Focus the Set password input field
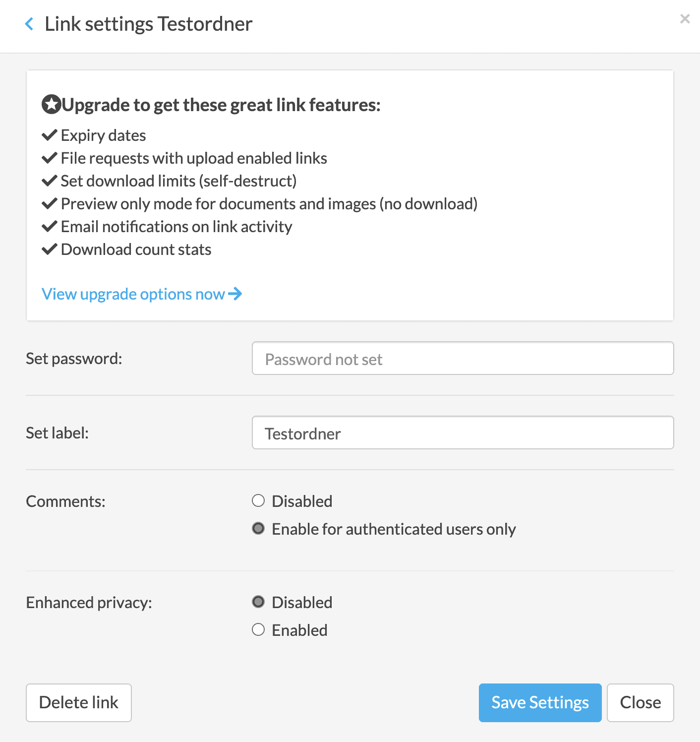Screen dimensions: 700x742 tap(463, 358)
